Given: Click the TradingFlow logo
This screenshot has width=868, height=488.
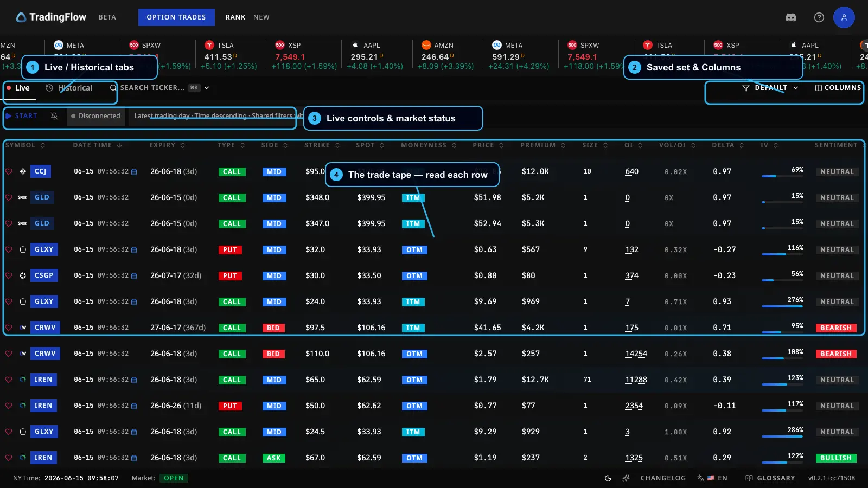Looking at the screenshot, I should point(51,17).
